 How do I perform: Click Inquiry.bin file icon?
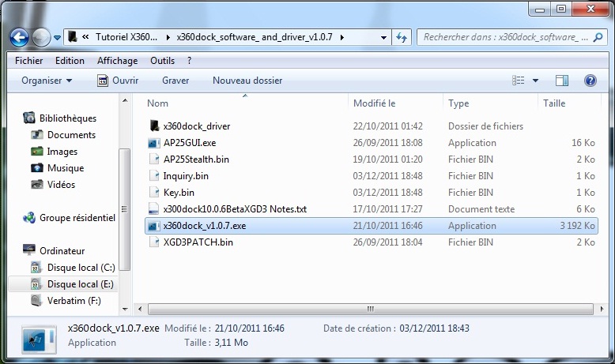(x=154, y=176)
